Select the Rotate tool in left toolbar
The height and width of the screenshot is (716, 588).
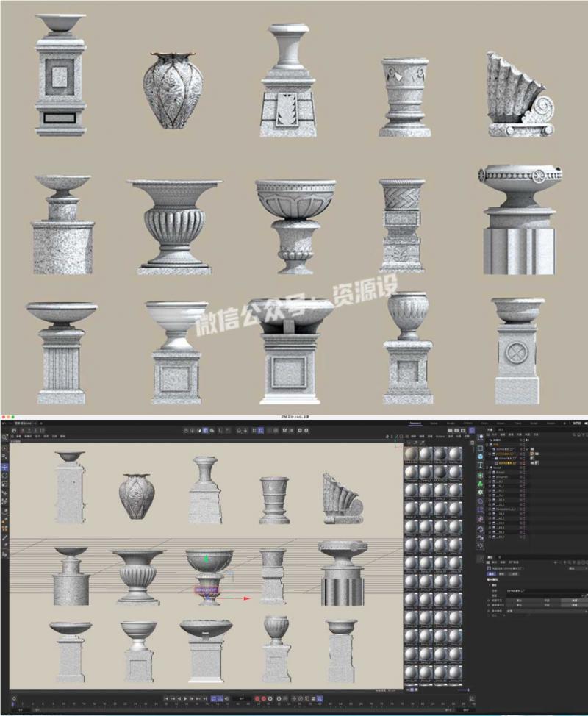[x=5, y=475]
